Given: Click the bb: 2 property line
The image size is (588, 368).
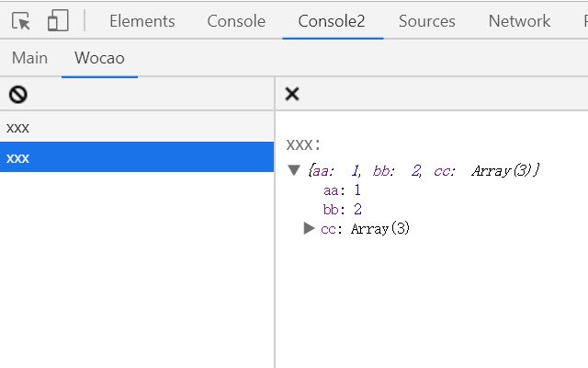Looking at the screenshot, I should [342, 210].
